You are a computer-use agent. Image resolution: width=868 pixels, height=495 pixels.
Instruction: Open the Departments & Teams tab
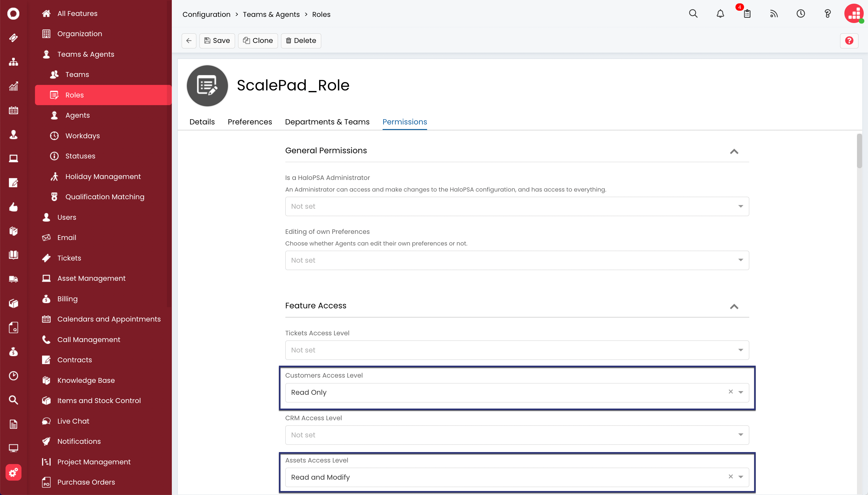click(x=327, y=122)
